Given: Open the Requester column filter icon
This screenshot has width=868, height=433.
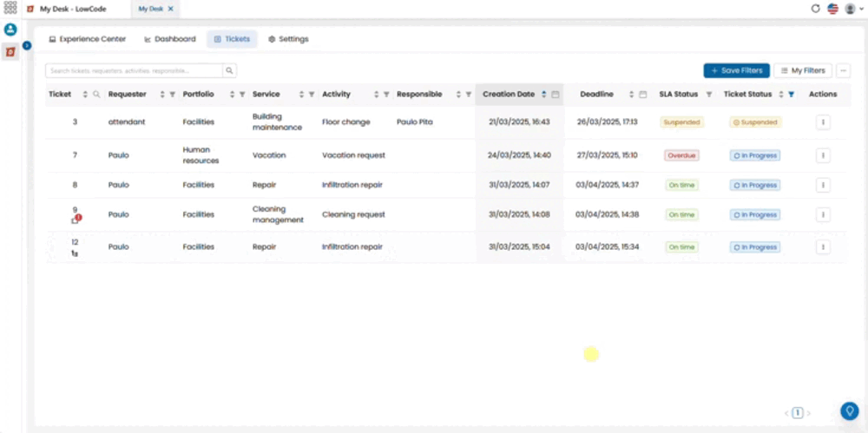Looking at the screenshot, I should pyautogui.click(x=173, y=95).
